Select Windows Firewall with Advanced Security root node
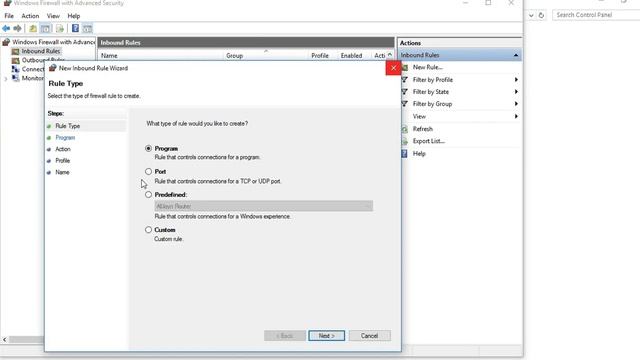 [x=53, y=42]
